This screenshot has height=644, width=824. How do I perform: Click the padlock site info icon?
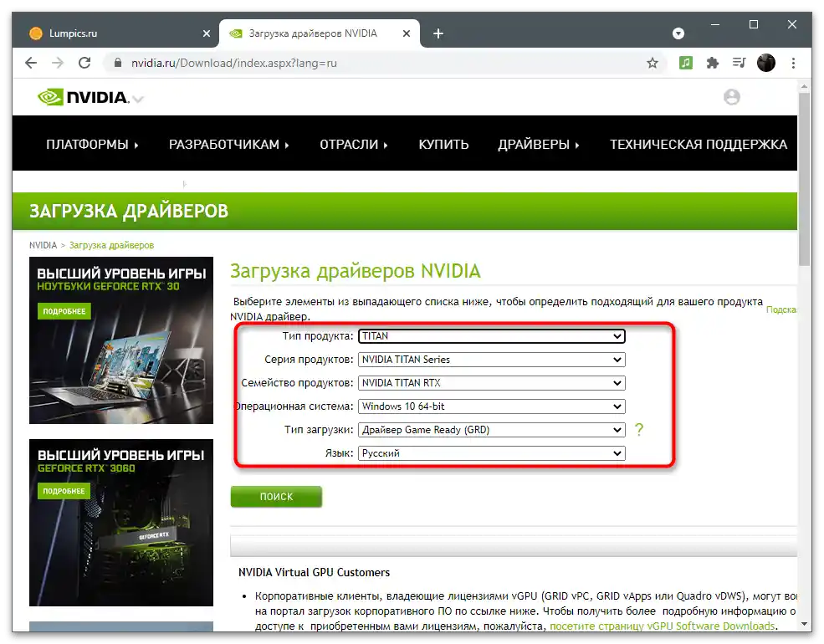click(x=118, y=63)
